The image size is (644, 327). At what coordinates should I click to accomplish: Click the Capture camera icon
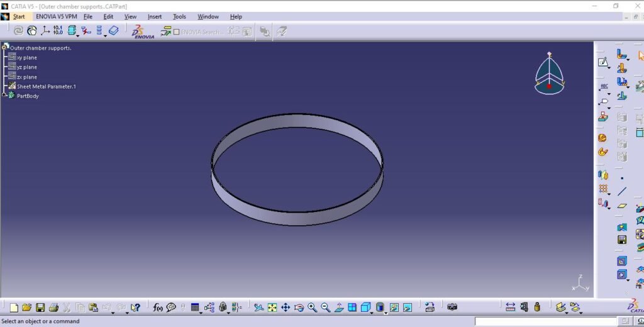[452, 307]
